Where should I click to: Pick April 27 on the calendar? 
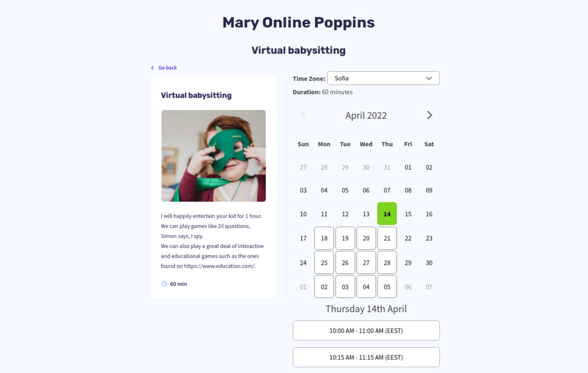click(366, 262)
